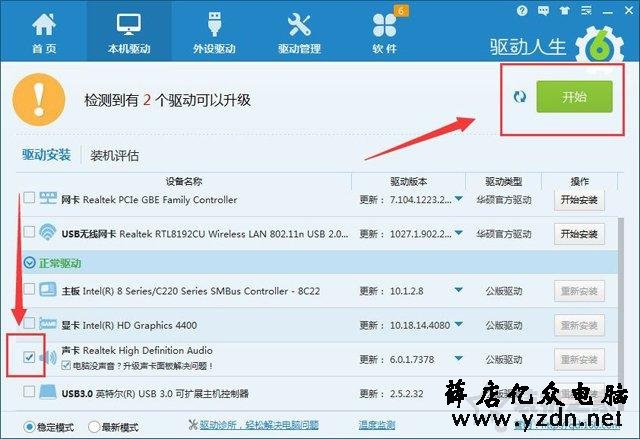Image resolution: width=640 pixels, height=439 pixels.
Task: Open the 驱动管理 tools section
Action: (299, 33)
